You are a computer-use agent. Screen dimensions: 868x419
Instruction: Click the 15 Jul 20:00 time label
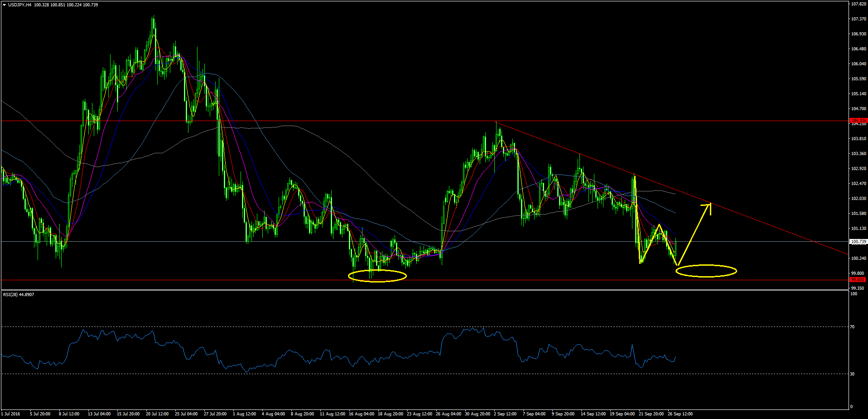[128, 414]
